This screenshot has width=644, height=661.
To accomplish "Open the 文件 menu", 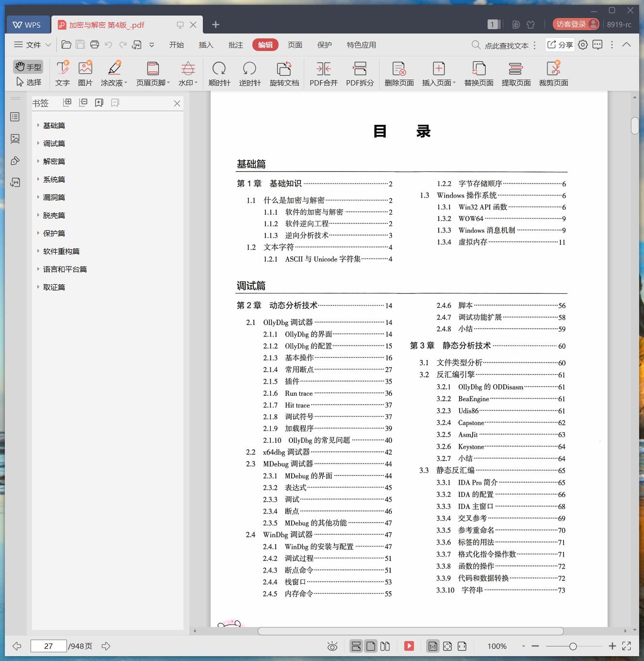I will point(32,45).
